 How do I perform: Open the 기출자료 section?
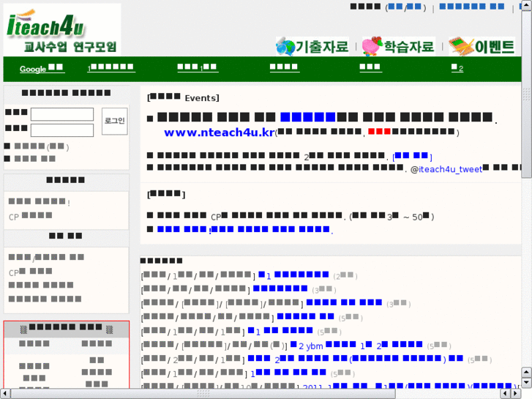(312, 46)
